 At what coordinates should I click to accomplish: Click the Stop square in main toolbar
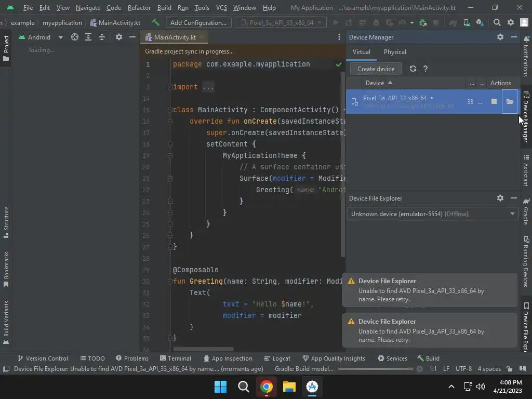pos(436,22)
